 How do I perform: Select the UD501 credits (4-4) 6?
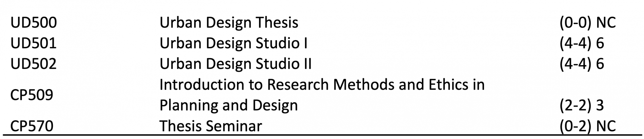582,44
